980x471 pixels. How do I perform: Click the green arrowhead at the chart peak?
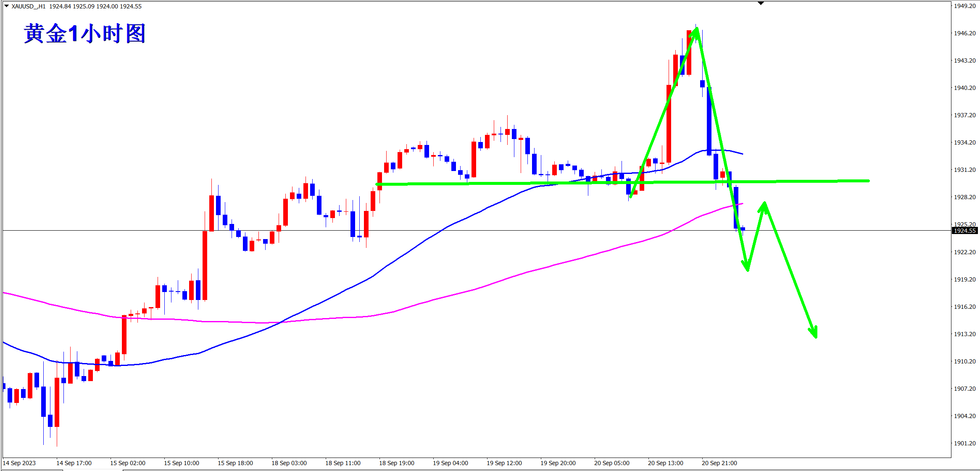click(x=696, y=31)
